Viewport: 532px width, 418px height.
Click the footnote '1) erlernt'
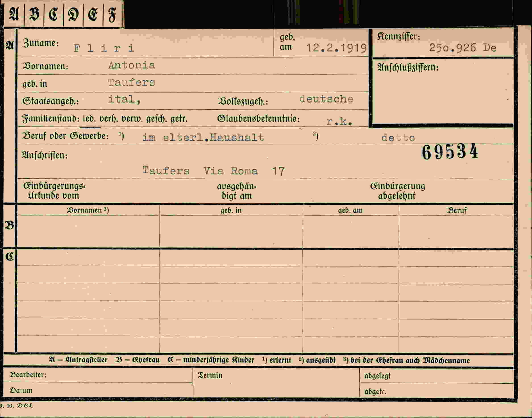point(277,360)
